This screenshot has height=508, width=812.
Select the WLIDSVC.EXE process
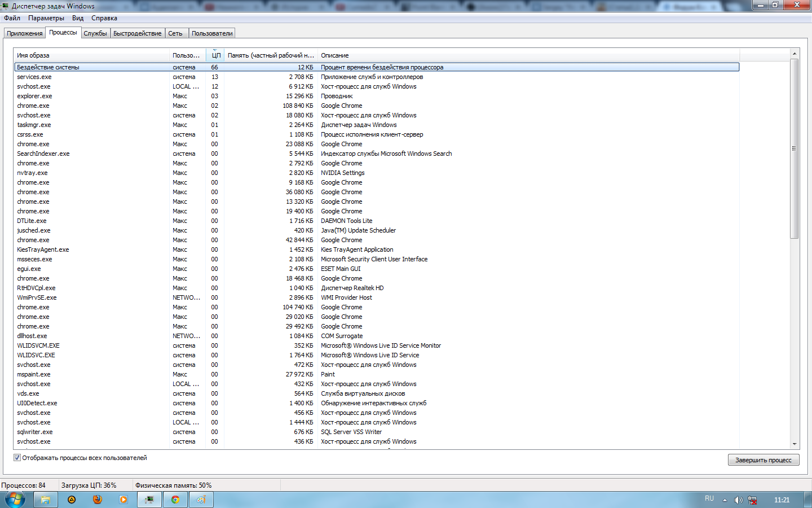click(377, 355)
